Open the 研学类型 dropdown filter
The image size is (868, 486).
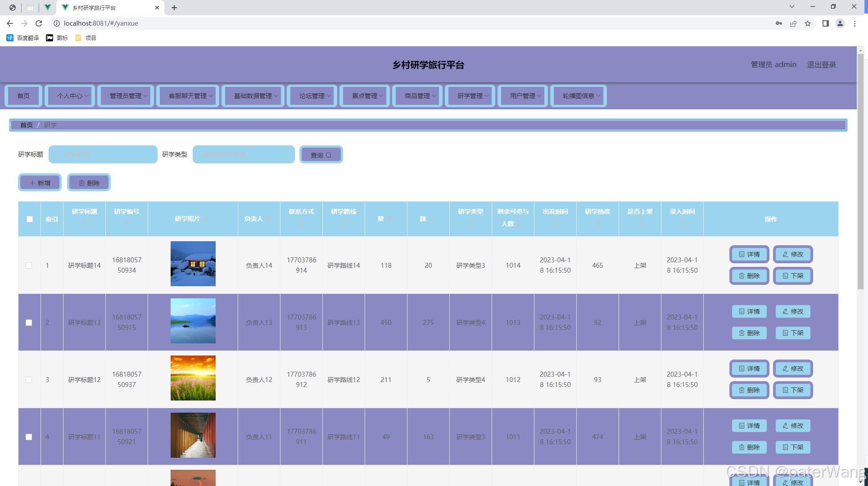[x=244, y=154]
